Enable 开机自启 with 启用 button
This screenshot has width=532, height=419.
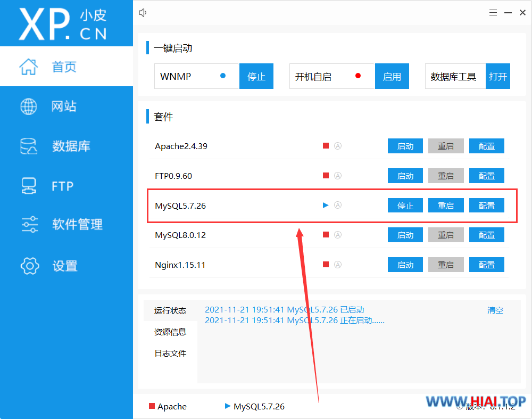coord(392,76)
